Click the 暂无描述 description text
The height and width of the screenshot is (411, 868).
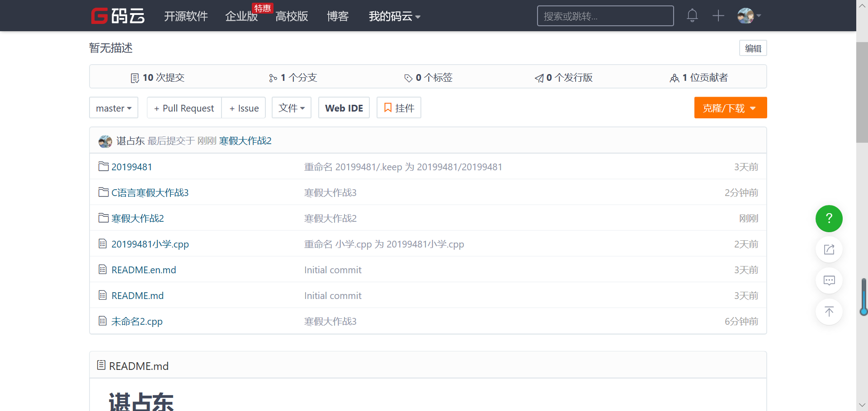click(x=111, y=48)
